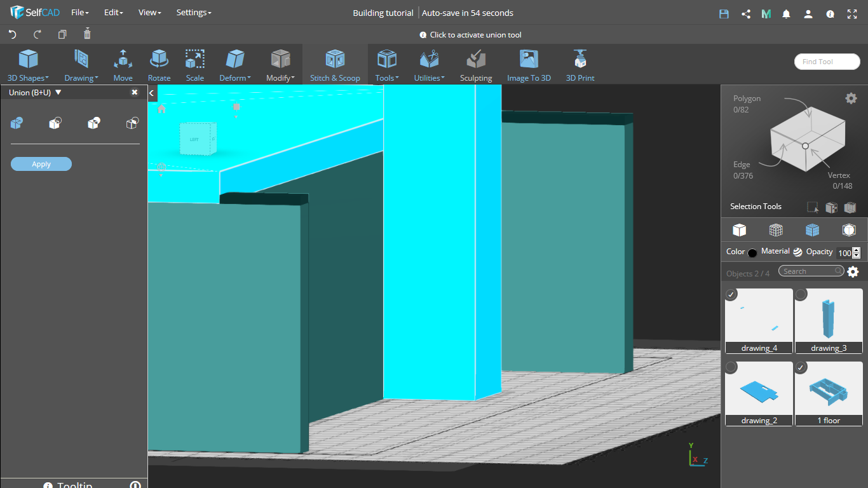Screen dimensions: 868x488
Task: Select the drawing_2 object checkbox
Action: 731,367
